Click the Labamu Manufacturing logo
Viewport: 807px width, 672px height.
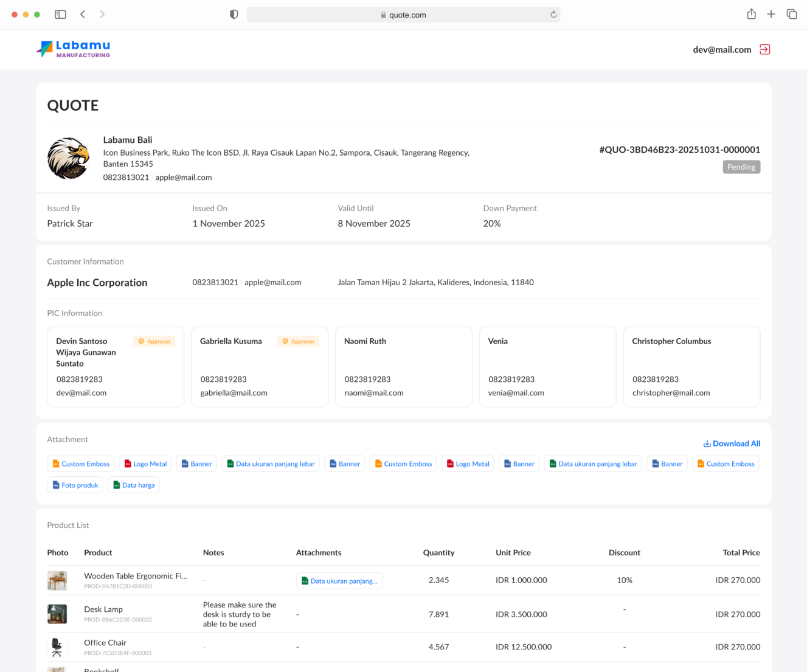[74, 49]
